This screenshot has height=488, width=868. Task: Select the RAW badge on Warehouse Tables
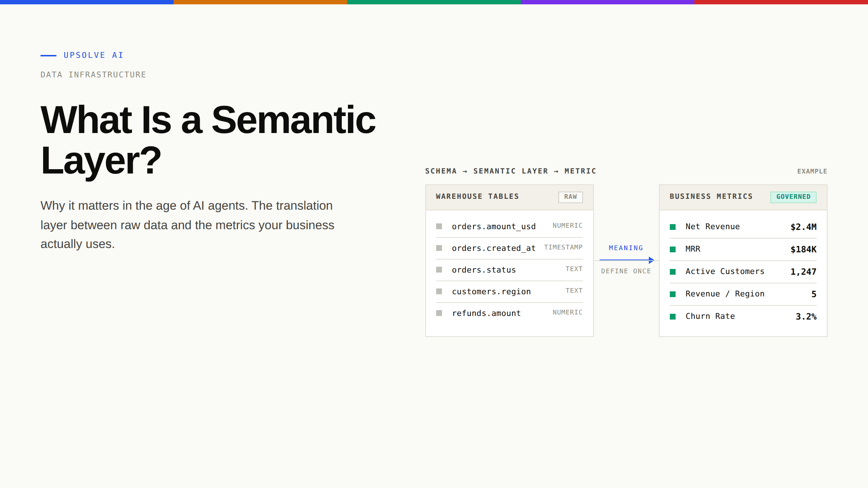tap(570, 197)
